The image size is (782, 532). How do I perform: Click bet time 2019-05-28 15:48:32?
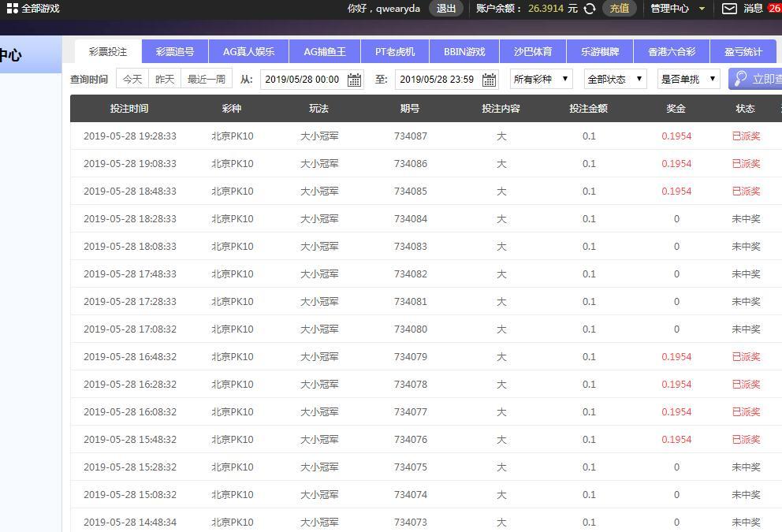(129, 439)
